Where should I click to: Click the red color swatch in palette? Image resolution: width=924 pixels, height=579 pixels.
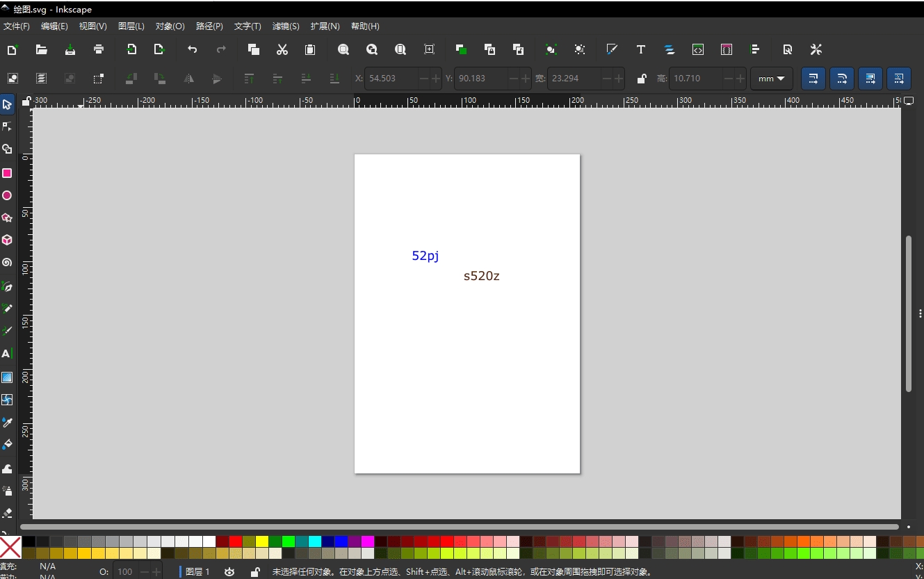[236, 541]
